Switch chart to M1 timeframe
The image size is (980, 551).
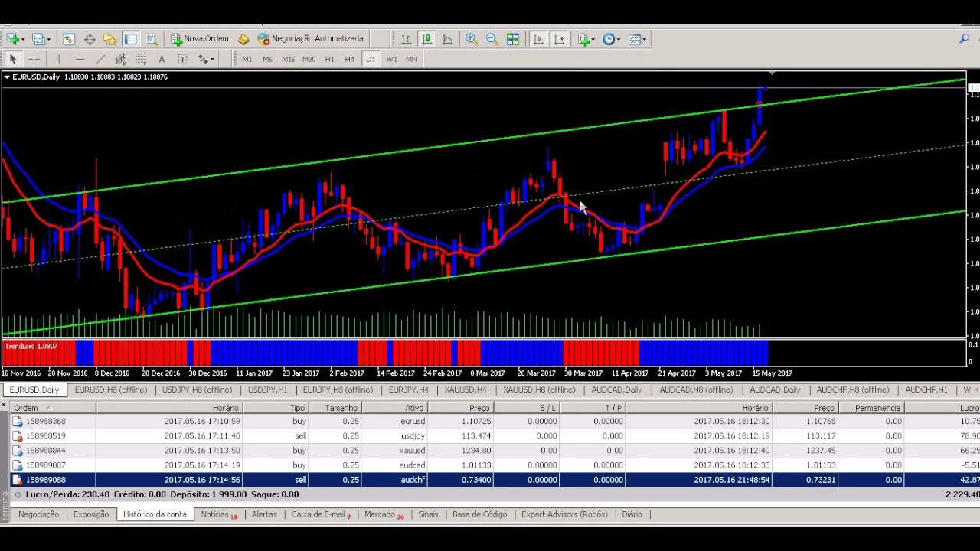coord(247,59)
